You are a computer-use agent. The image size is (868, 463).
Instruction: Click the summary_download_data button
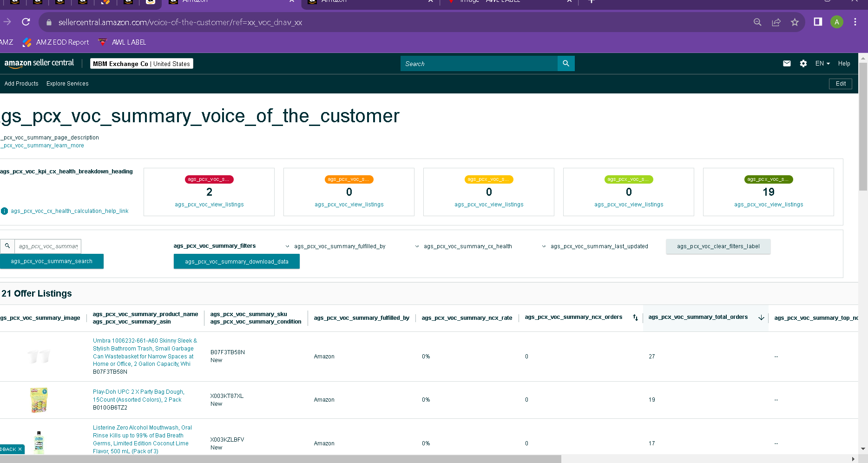[237, 262]
